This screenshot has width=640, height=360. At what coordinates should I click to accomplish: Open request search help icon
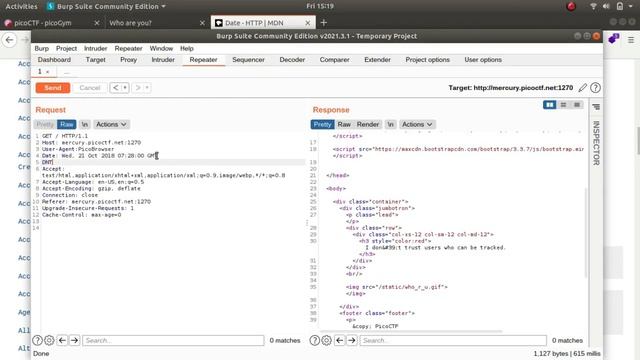click(x=37, y=340)
